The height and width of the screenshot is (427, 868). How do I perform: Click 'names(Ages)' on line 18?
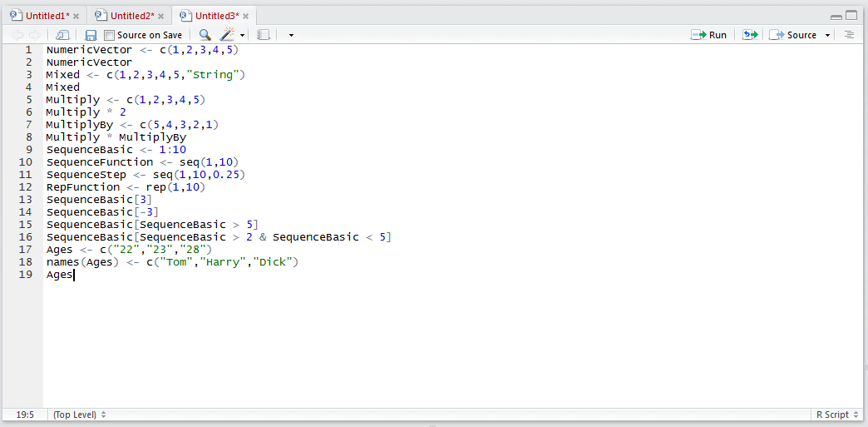tap(83, 262)
